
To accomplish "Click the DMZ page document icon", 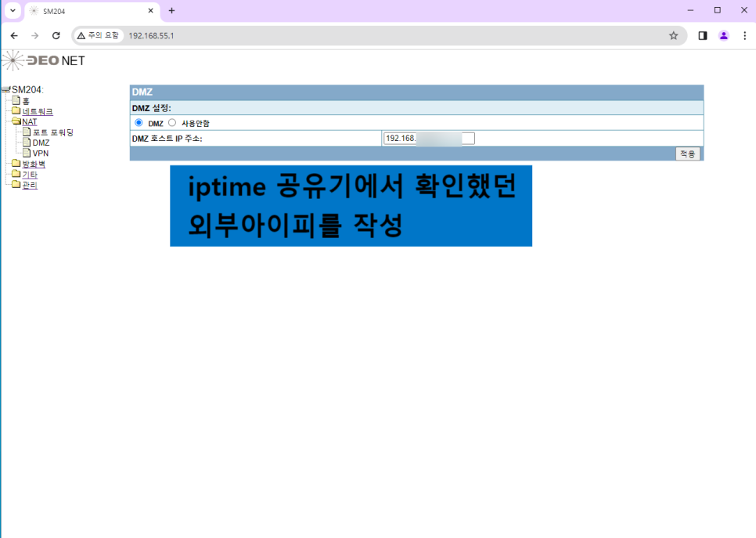I will click(27, 143).
